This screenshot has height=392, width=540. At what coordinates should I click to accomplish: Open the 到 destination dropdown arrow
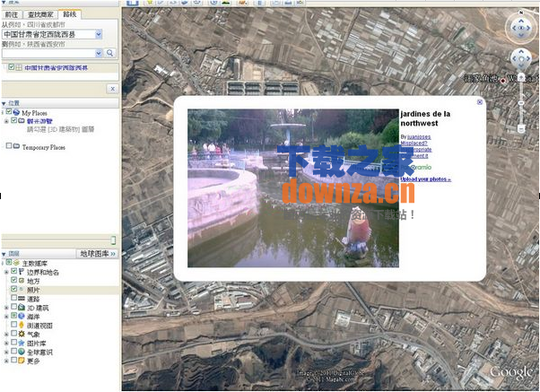coord(99,53)
